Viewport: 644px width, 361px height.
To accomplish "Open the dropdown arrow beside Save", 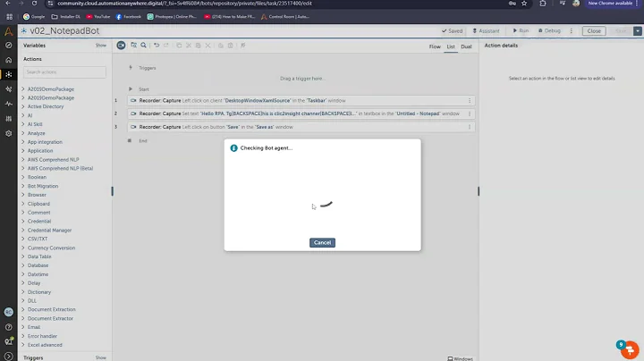I will [x=638, y=31].
